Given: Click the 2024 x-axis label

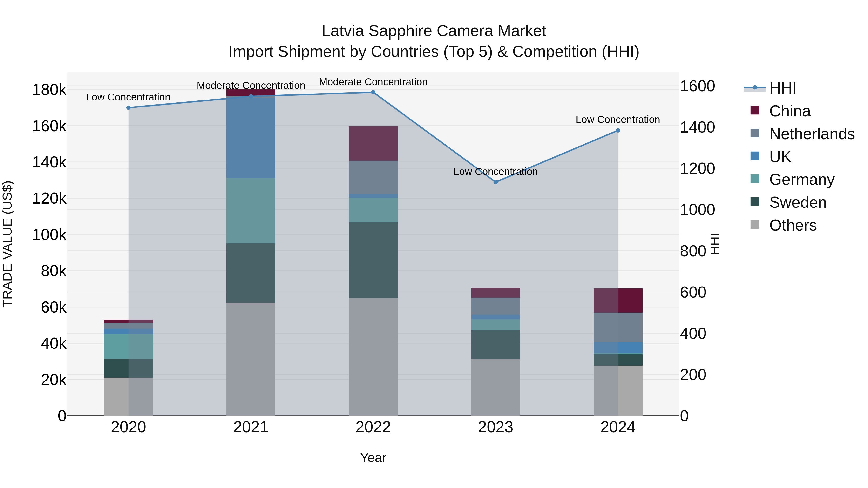Looking at the screenshot, I should 618,427.
